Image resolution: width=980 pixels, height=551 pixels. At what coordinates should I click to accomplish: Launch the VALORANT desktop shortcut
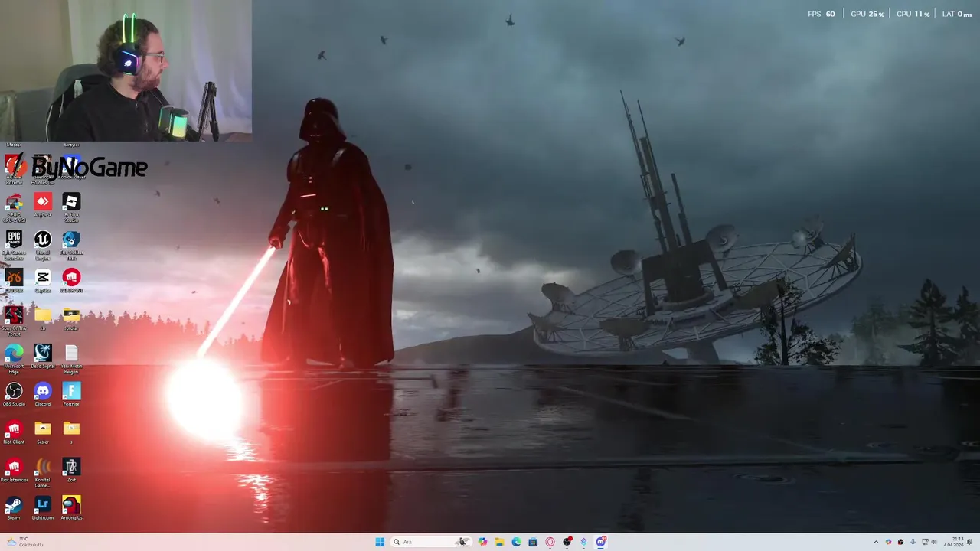click(71, 281)
